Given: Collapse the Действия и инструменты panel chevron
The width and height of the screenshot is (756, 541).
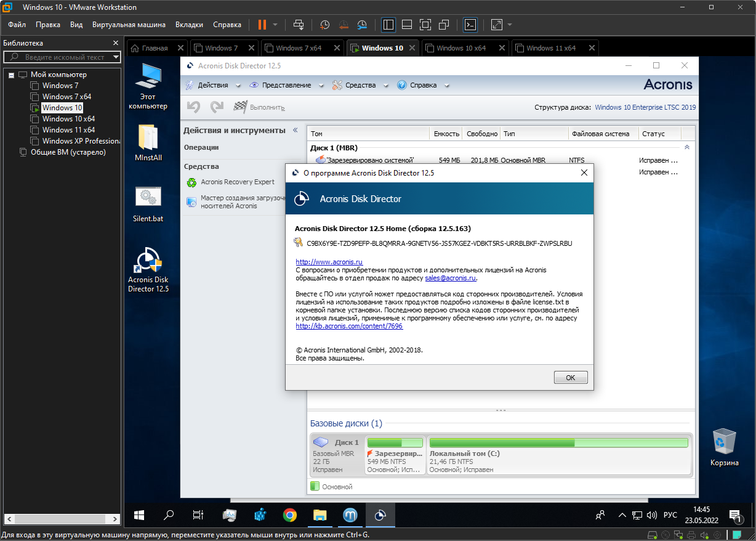Looking at the screenshot, I should [295, 130].
